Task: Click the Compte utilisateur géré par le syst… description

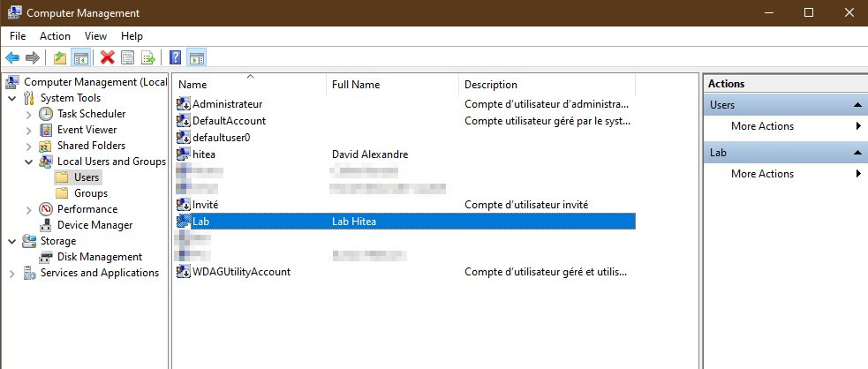Action: (547, 121)
